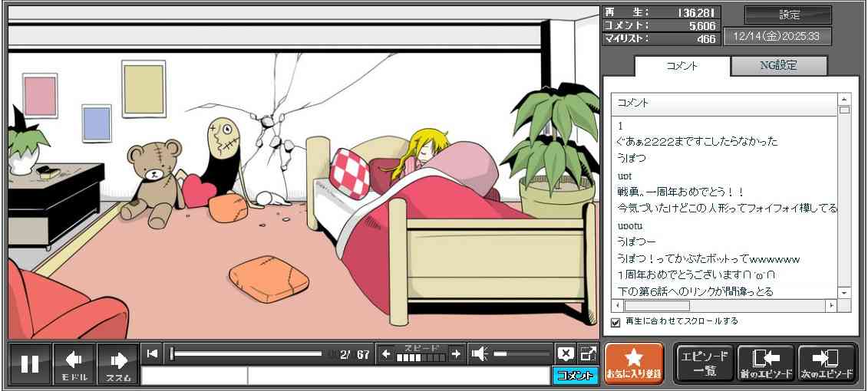Viewport: 868px width, 391px height.
Task: Advance using the ススム arrow button
Action: point(118,363)
